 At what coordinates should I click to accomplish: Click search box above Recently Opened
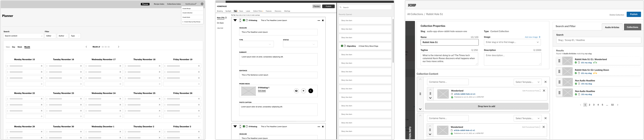[x=365, y=8]
